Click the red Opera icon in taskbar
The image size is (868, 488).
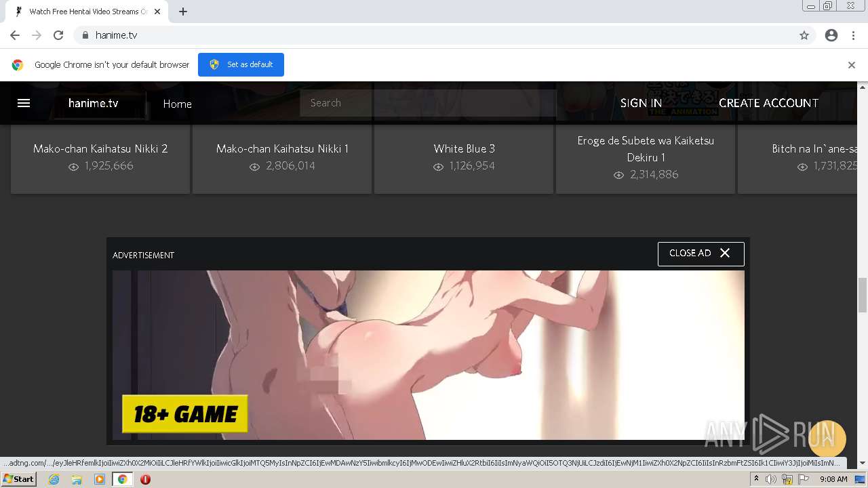[x=145, y=479]
